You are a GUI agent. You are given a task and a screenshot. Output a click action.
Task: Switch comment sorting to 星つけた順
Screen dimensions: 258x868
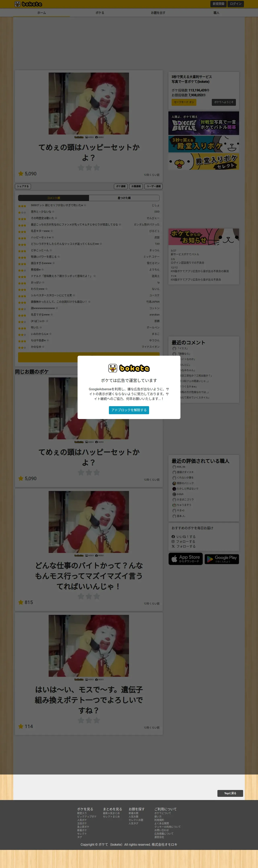[x=124, y=198]
